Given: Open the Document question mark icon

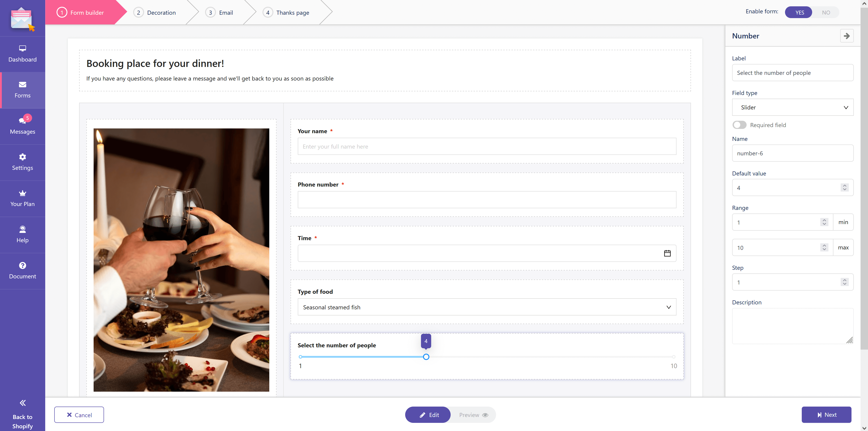Looking at the screenshot, I should pyautogui.click(x=22, y=265).
